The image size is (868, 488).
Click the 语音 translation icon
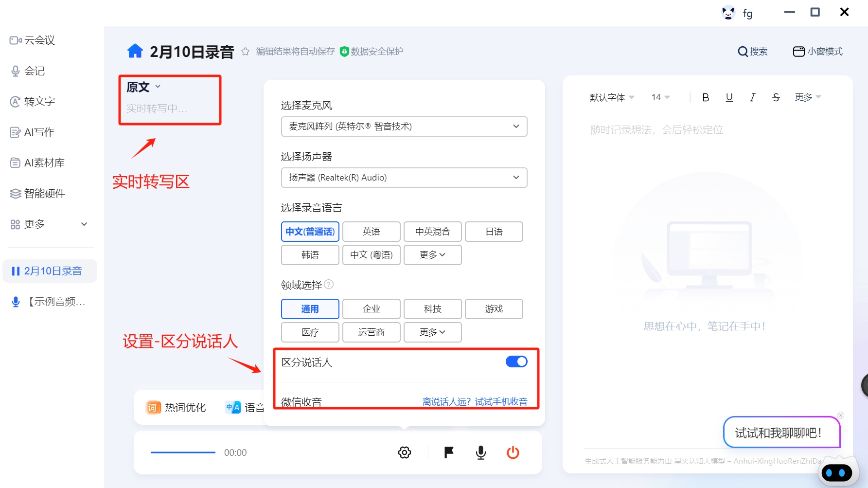click(233, 407)
